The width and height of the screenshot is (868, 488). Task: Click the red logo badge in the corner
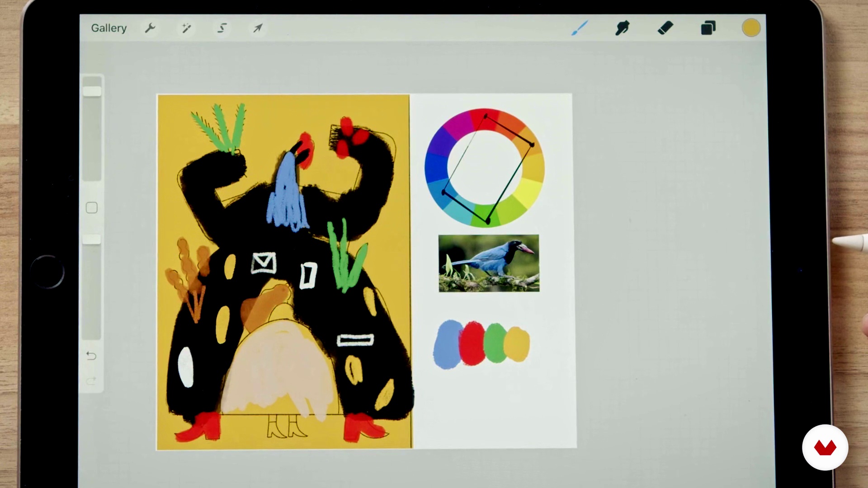[x=825, y=447]
